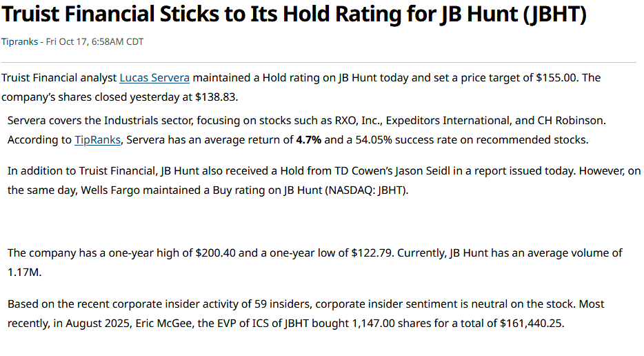The image size is (644, 356).
Task: Click the article headline about JB Hunt
Action: (x=294, y=15)
